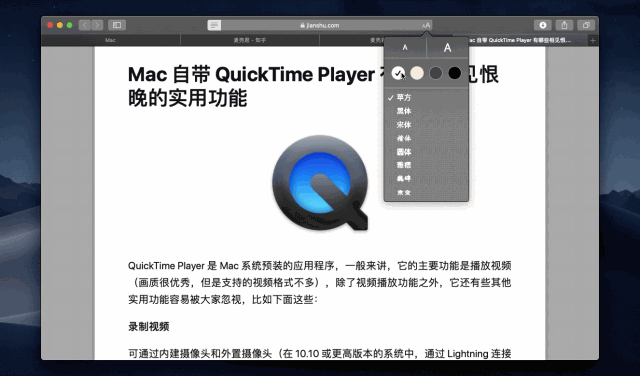640x376 pixels.
Task: Choose the 苹方 font
Action: tap(426, 98)
